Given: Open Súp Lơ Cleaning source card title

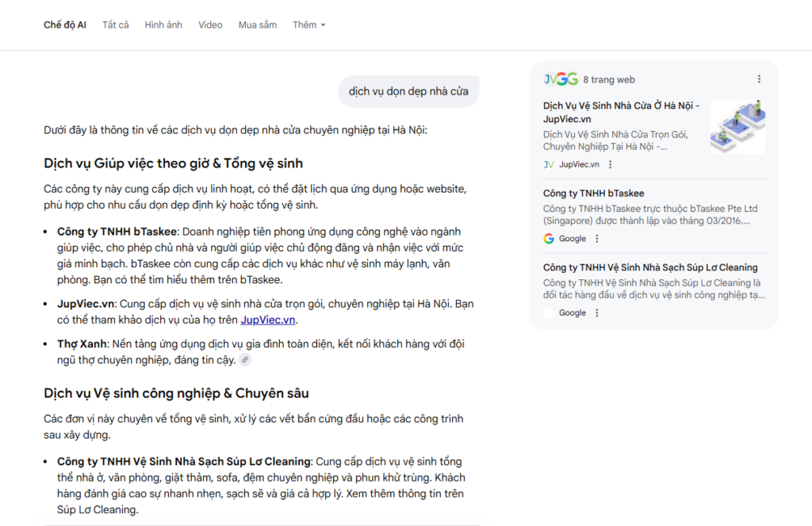Looking at the screenshot, I should coord(650,267).
